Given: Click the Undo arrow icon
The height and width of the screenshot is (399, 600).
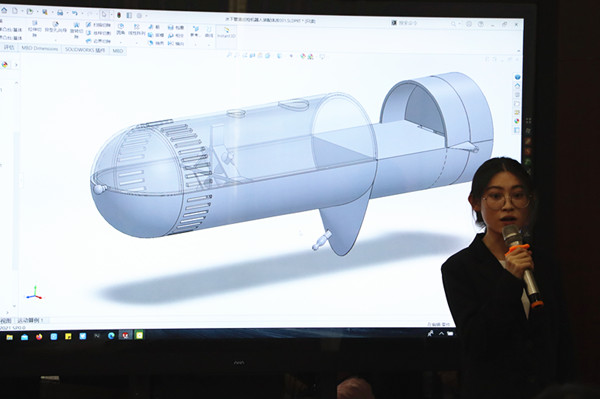Looking at the screenshot, I should (75, 13).
